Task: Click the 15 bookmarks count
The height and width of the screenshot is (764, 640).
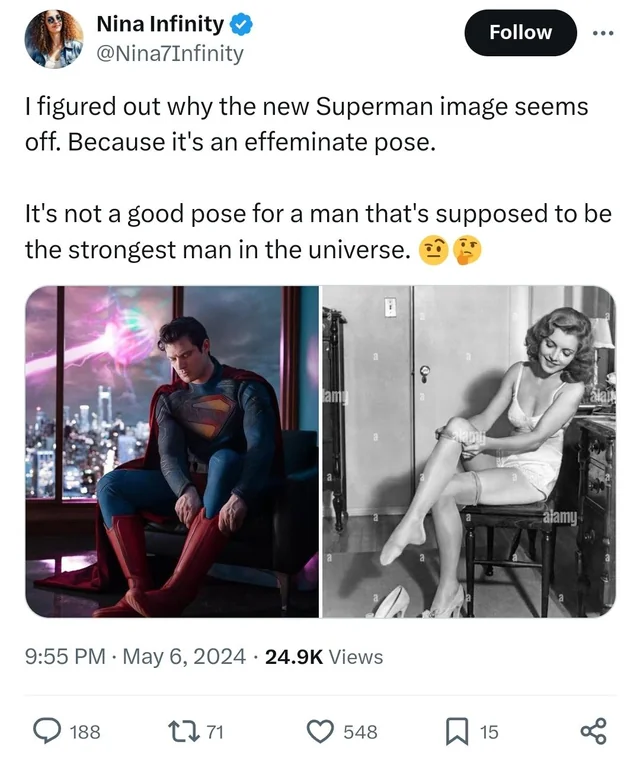Action: [489, 732]
